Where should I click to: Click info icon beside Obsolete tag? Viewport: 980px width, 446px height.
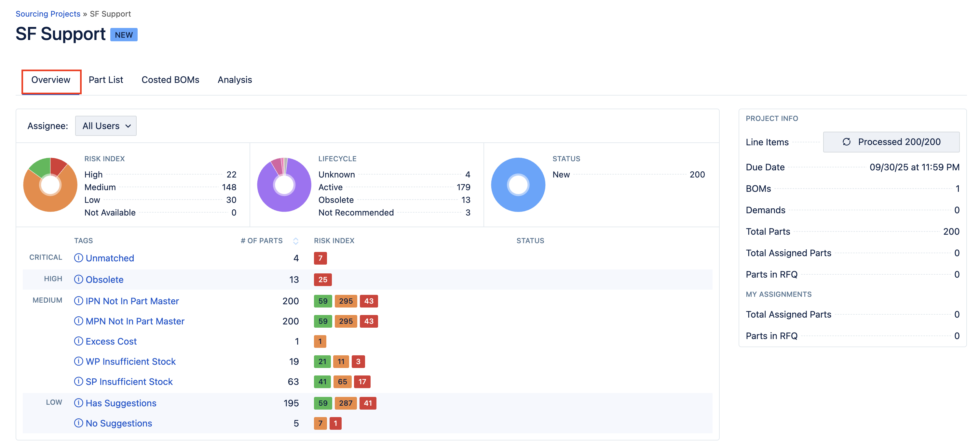(x=78, y=280)
